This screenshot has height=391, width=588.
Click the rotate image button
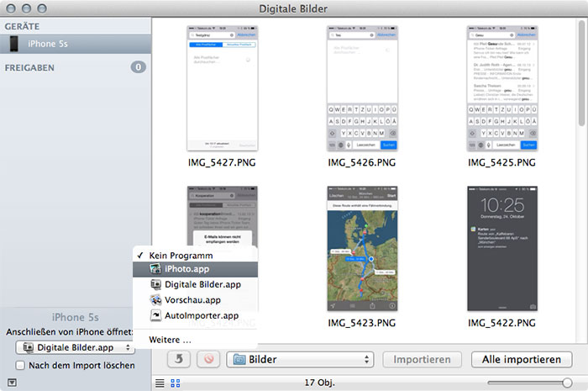(179, 359)
